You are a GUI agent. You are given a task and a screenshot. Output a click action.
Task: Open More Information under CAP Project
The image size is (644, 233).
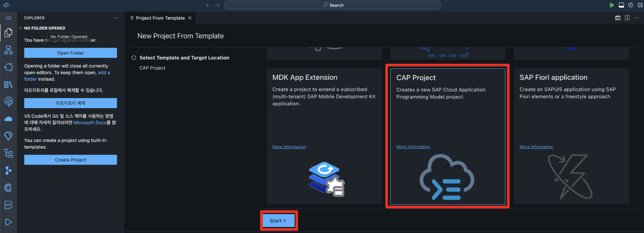[413, 146]
